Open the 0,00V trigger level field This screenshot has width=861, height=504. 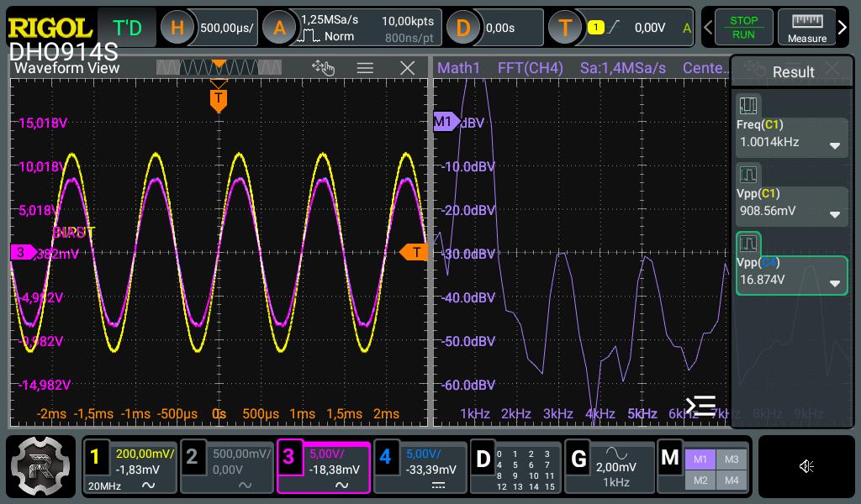[x=650, y=28]
